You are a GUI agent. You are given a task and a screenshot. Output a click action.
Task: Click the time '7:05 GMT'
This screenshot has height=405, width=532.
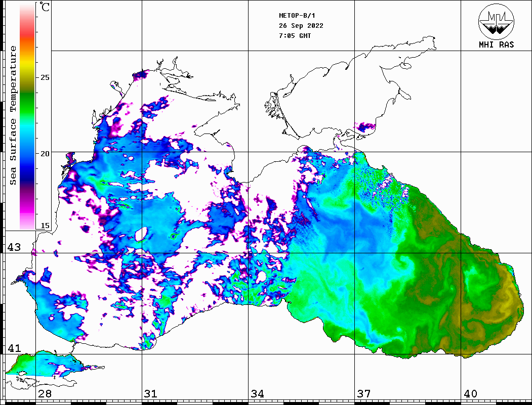(x=295, y=35)
